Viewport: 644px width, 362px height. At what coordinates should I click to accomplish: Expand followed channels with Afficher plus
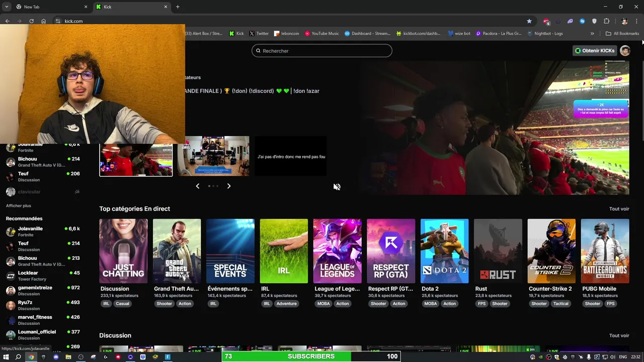pyautogui.click(x=19, y=206)
